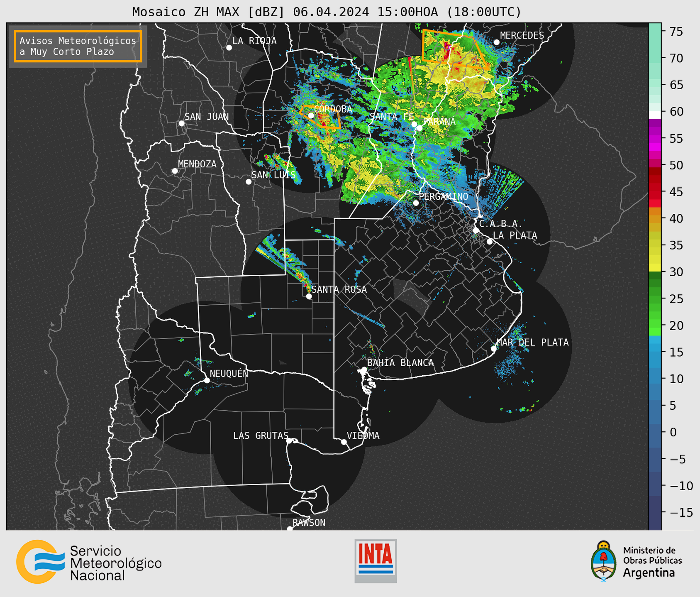Click the BAHÍA BLANCA city label
The image size is (700, 597).
[400, 363]
